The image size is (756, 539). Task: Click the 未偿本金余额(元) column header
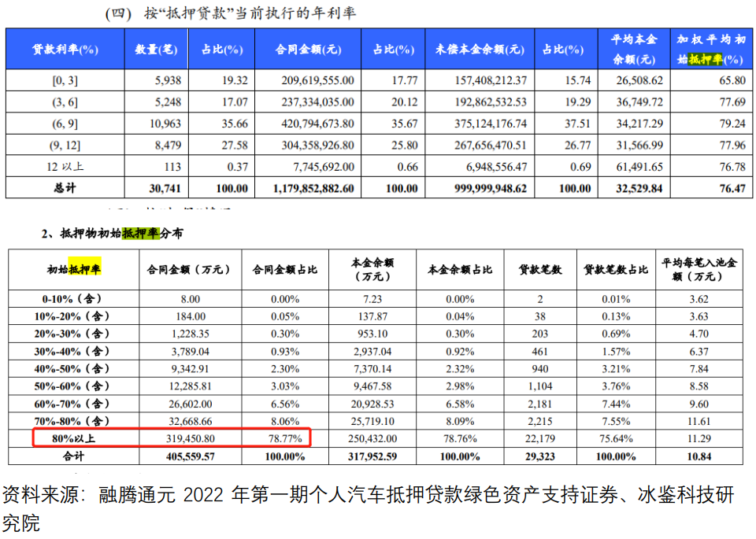coord(480,49)
